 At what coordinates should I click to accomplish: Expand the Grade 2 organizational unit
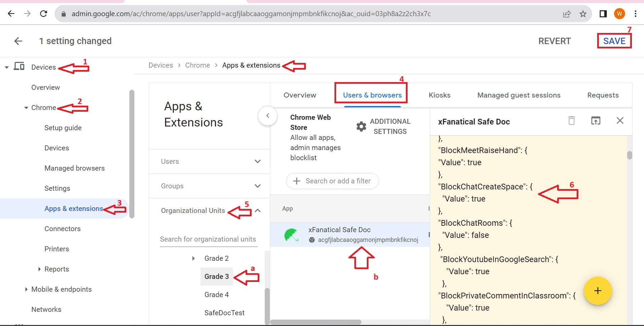[194, 258]
